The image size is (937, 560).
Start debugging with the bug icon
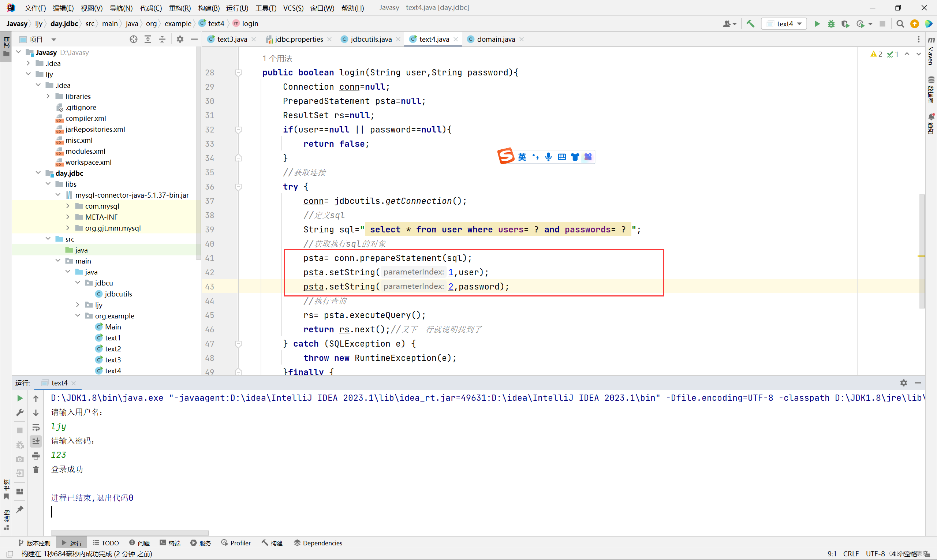[831, 24]
